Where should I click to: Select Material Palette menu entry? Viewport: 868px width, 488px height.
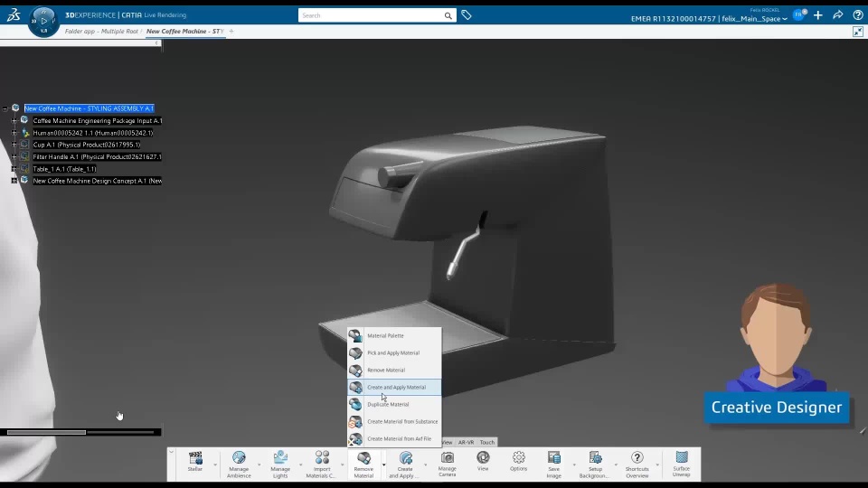tap(394, 336)
